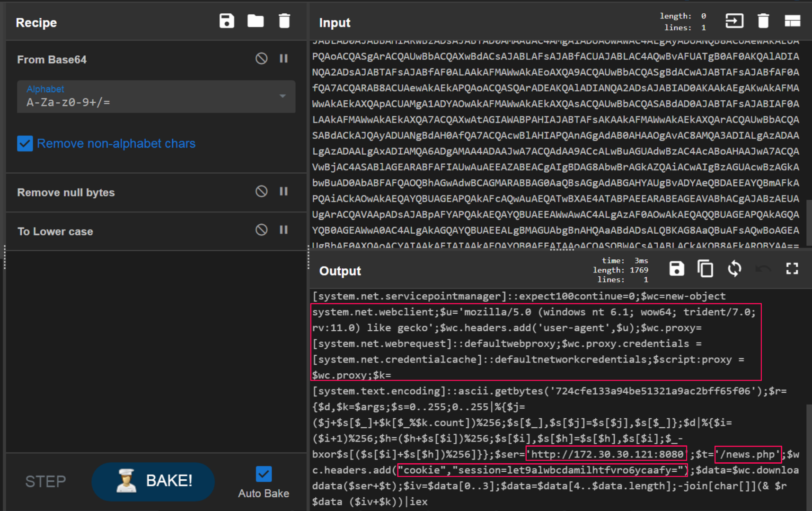Clear the Input pane contents
Screen dimensions: 812x511
click(x=763, y=21)
